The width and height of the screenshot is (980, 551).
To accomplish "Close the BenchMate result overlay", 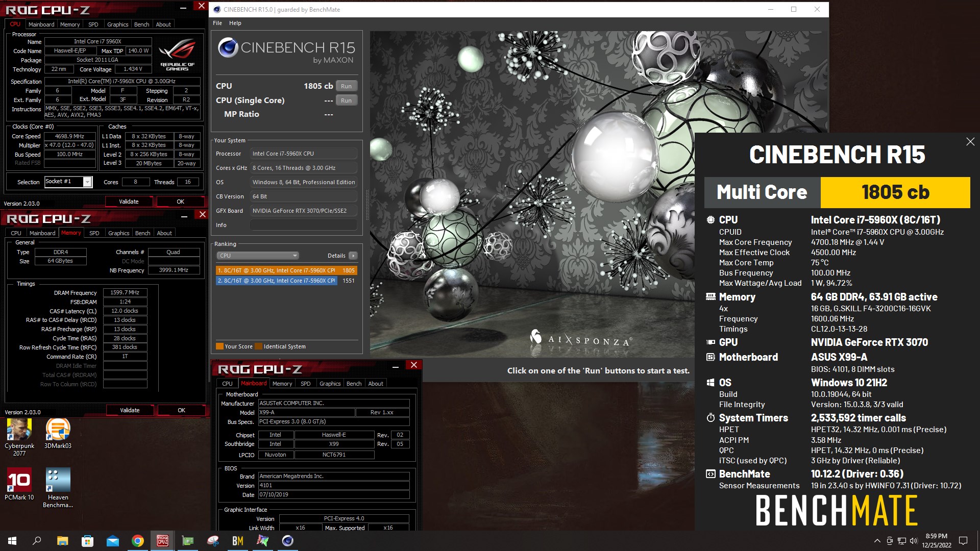I will (970, 141).
